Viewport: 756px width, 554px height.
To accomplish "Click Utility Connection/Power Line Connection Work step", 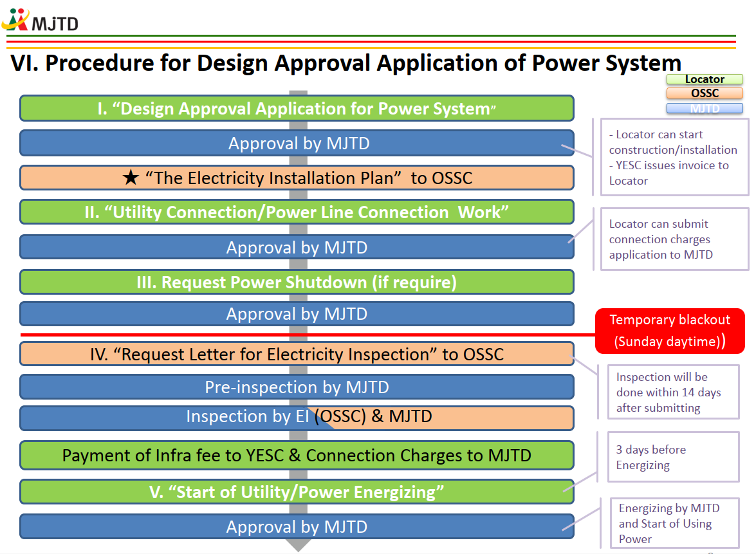I will coord(297,212).
